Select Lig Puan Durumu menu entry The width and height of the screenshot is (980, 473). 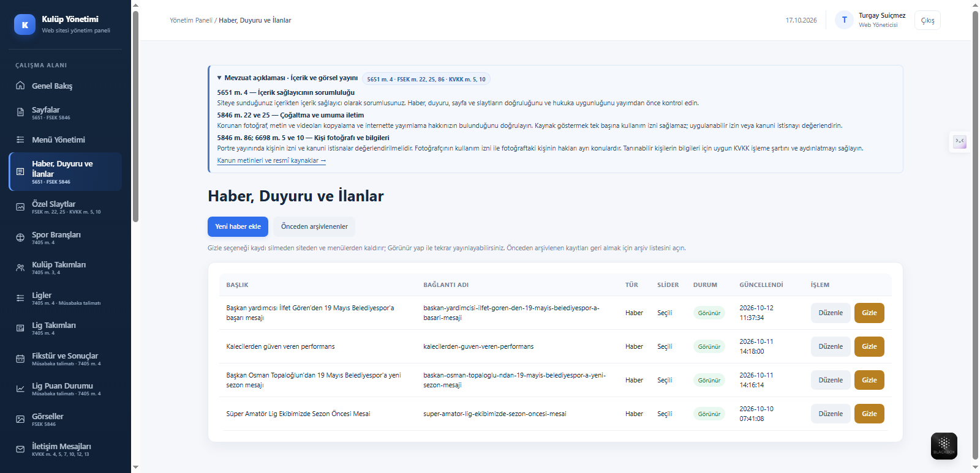(65, 389)
